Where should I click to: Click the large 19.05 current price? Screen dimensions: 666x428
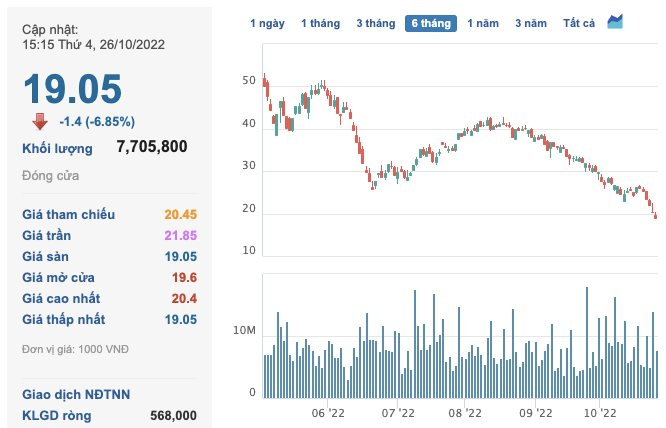pyautogui.click(x=72, y=90)
